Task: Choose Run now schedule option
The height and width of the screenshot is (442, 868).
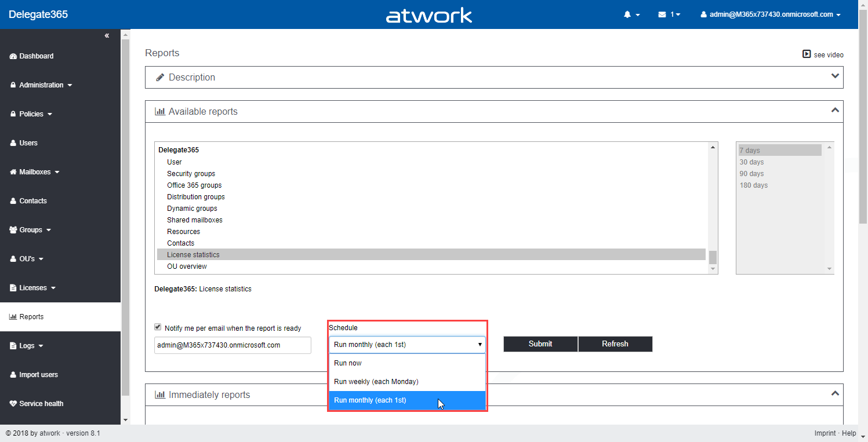Action: [348, 363]
